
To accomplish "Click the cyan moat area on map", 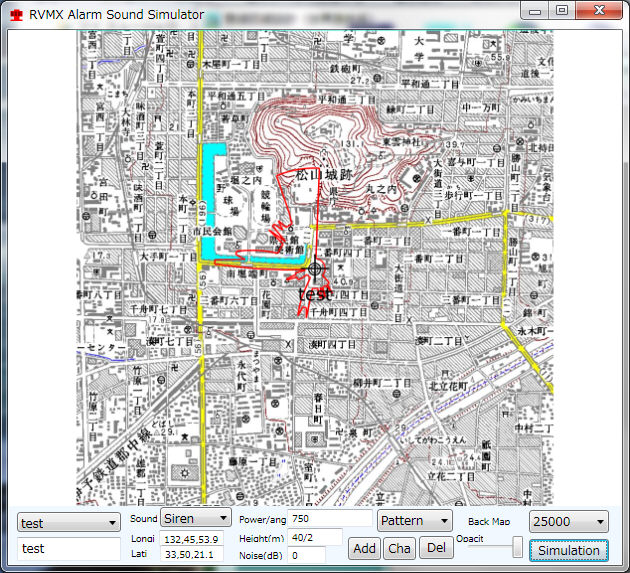I will coord(211,200).
